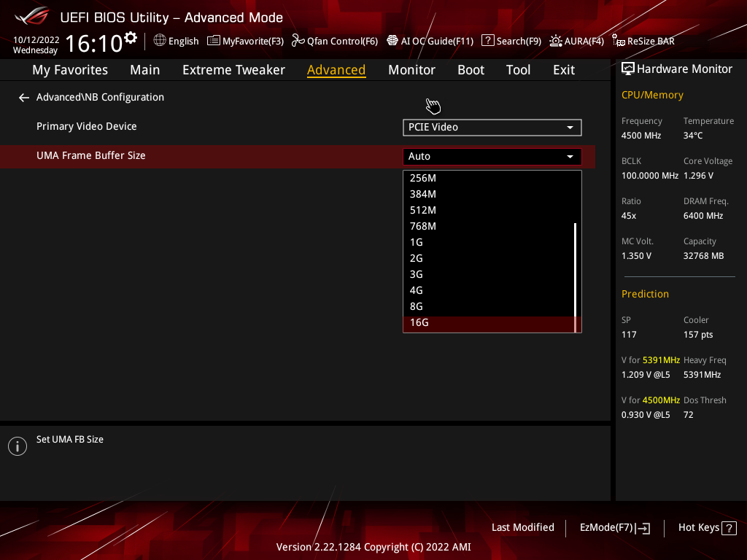Click the Set UMA FB Size help text

point(69,439)
